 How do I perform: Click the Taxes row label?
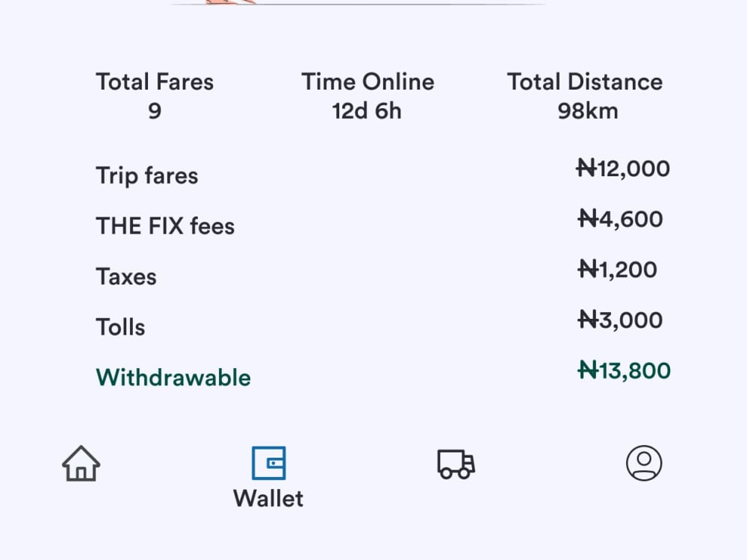tap(126, 277)
